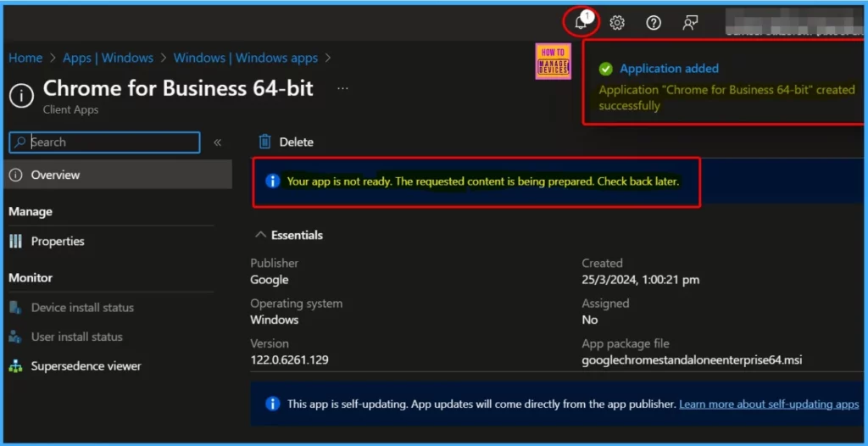Click the Device install status icon
868x446 pixels.
pyautogui.click(x=15, y=308)
